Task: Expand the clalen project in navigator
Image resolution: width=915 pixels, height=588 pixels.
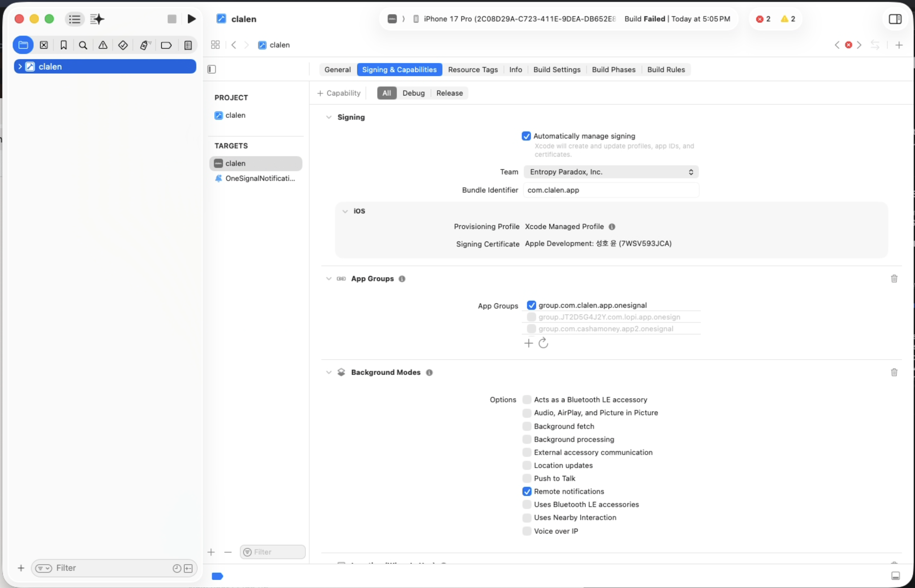Action: click(20, 67)
